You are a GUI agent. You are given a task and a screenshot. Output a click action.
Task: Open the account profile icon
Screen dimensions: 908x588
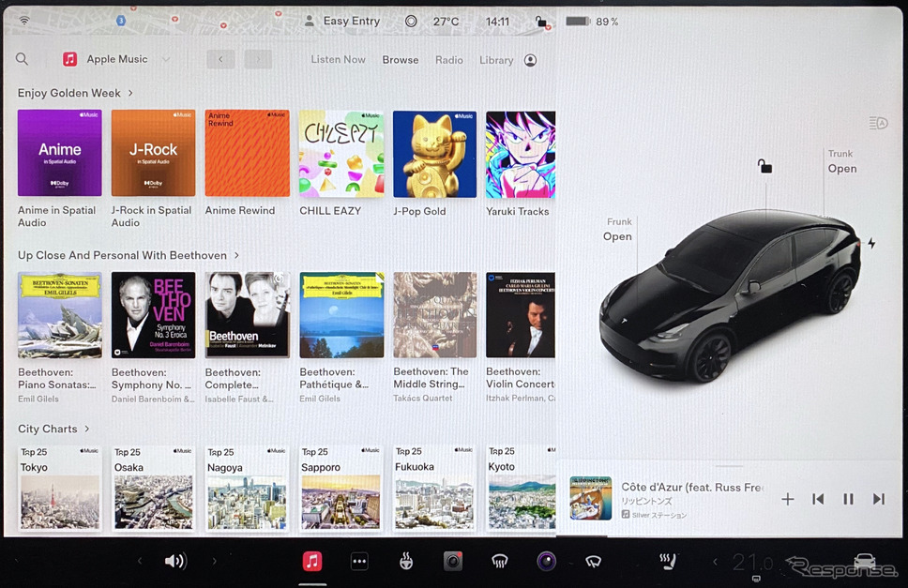(x=530, y=60)
